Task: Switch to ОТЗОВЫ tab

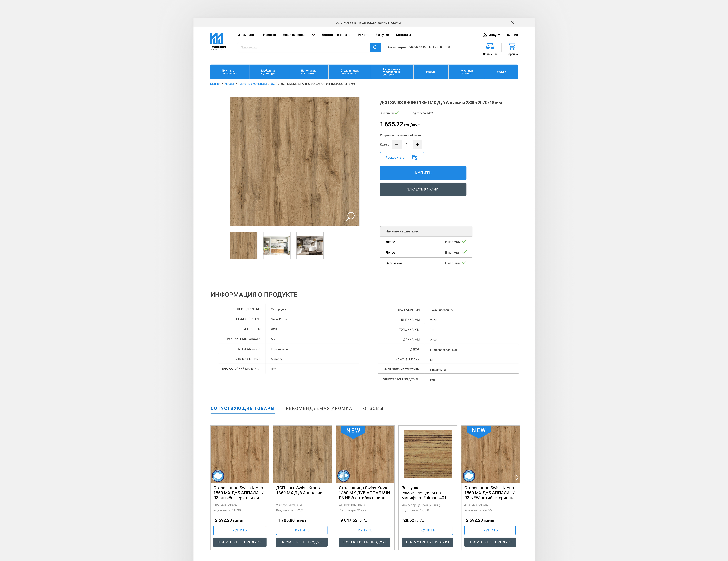Action: tap(373, 408)
